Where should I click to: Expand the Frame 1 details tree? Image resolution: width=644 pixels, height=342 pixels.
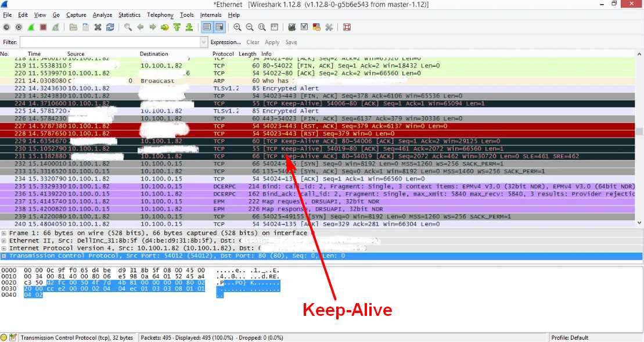[4, 233]
